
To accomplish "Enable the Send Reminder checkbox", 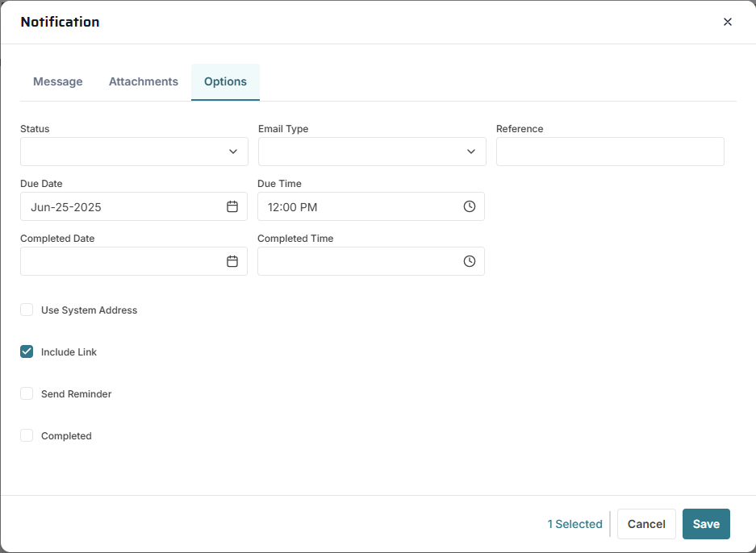I will tap(27, 393).
